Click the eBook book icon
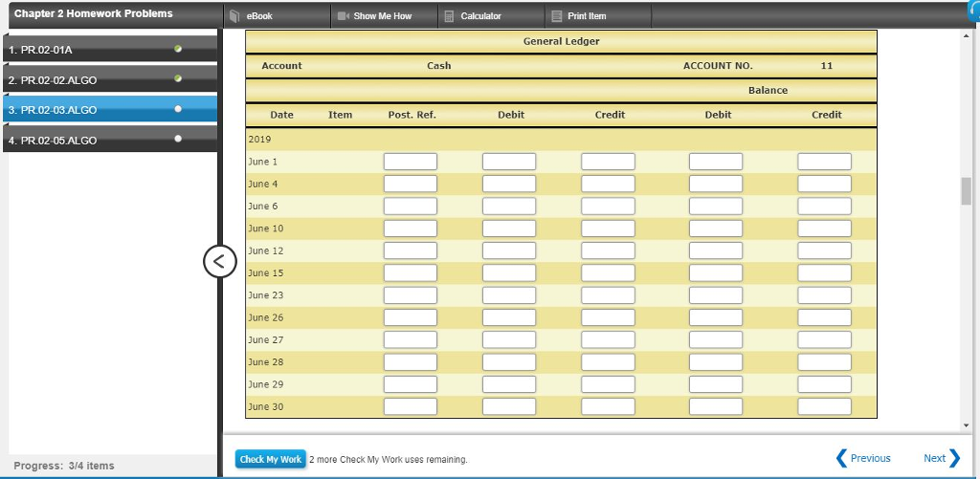Viewport: 980px width, 479px height. point(235,16)
